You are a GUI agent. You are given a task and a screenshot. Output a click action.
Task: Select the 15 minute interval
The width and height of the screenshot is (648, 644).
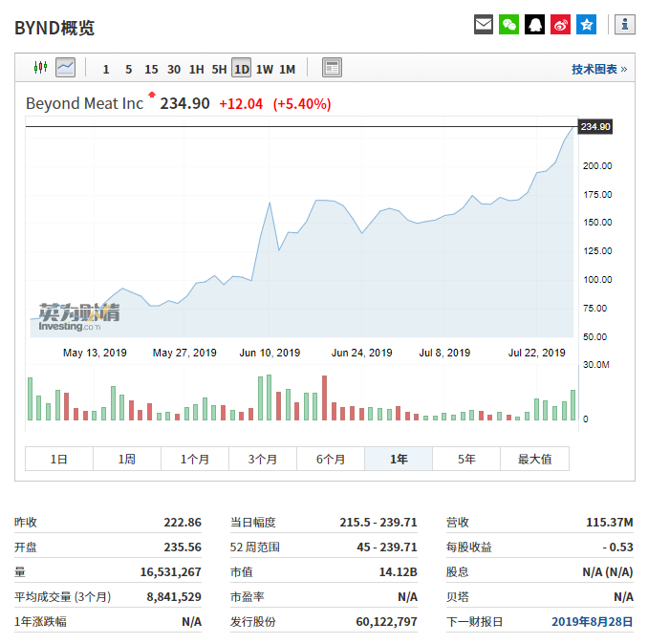click(151, 69)
